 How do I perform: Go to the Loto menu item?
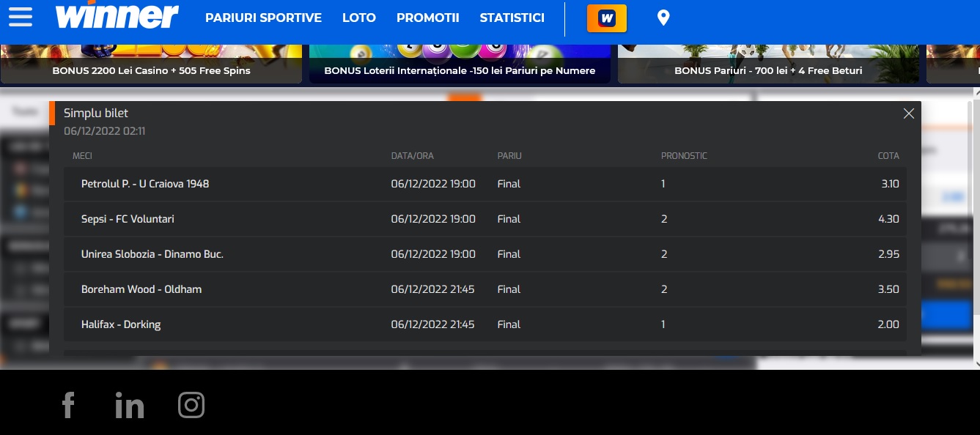358,18
